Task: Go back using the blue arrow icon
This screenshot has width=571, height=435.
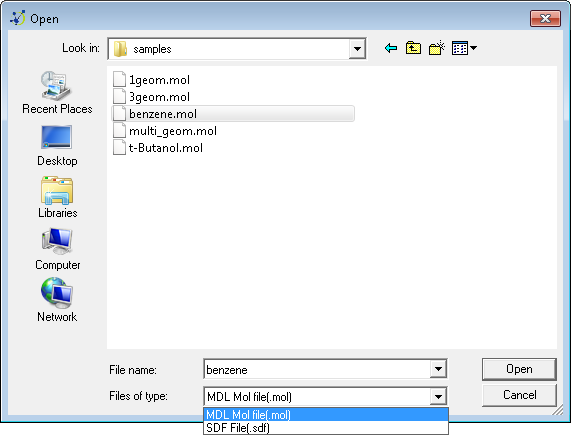Action: coord(391,48)
